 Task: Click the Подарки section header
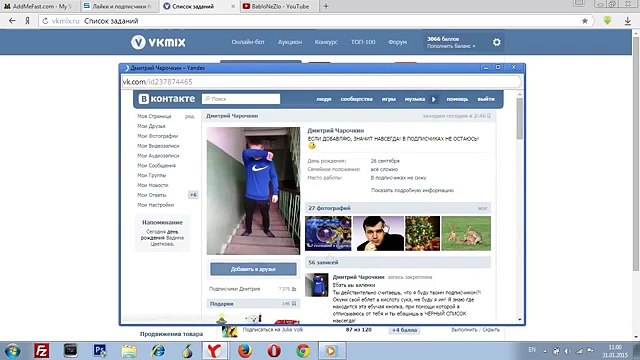[253, 304]
